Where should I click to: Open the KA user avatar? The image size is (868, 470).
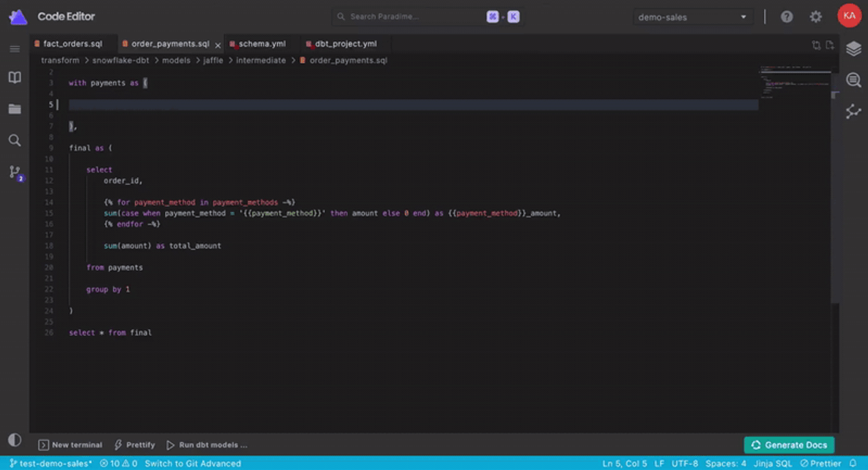click(849, 16)
